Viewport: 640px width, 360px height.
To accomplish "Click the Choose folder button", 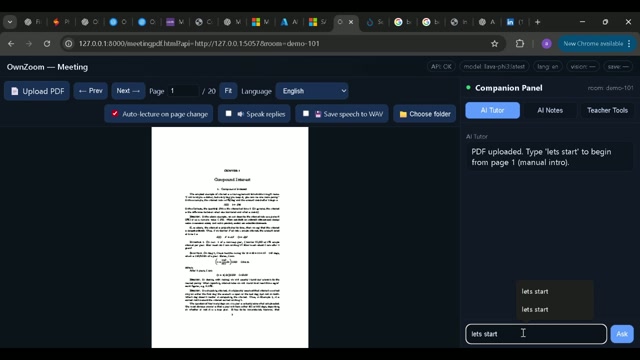I will click(424, 114).
